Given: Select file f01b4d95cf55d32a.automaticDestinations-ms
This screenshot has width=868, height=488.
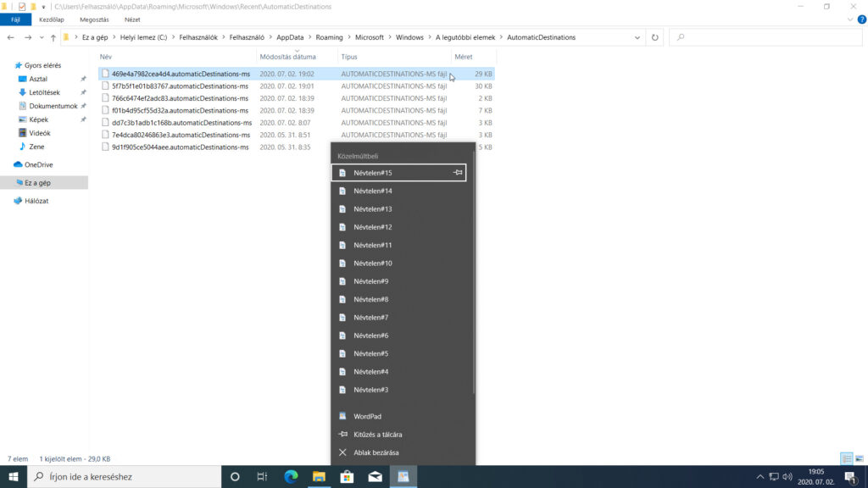Looking at the screenshot, I should click(x=180, y=111).
